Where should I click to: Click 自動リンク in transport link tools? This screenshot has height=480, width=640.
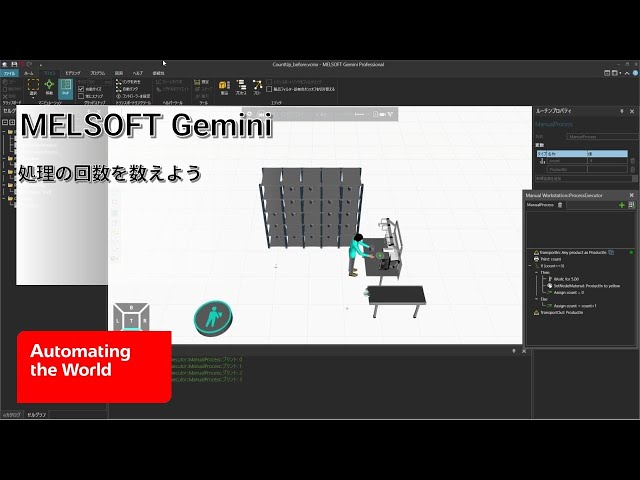127,89
